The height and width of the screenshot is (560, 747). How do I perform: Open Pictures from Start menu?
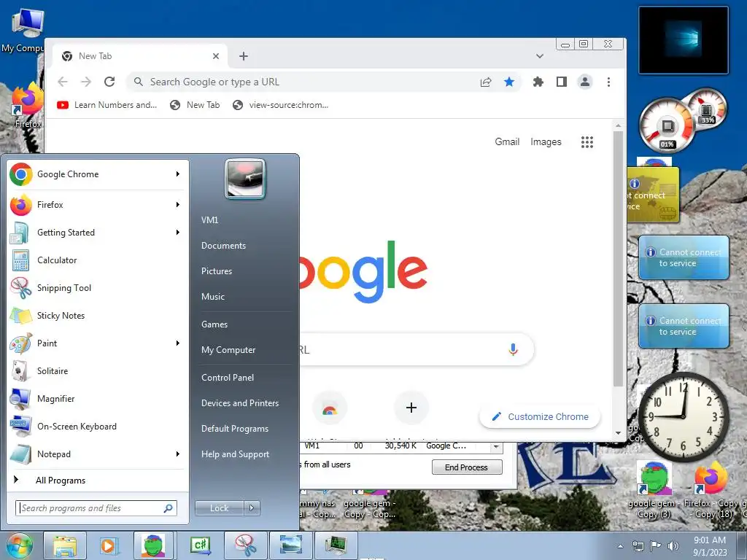point(217,271)
